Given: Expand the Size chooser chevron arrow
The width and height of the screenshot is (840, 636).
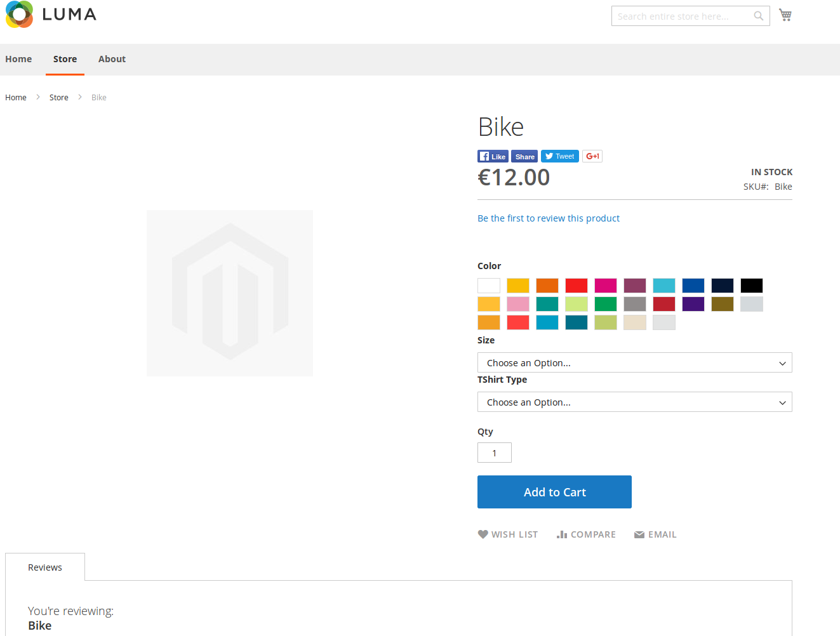Looking at the screenshot, I should pyautogui.click(x=782, y=362).
